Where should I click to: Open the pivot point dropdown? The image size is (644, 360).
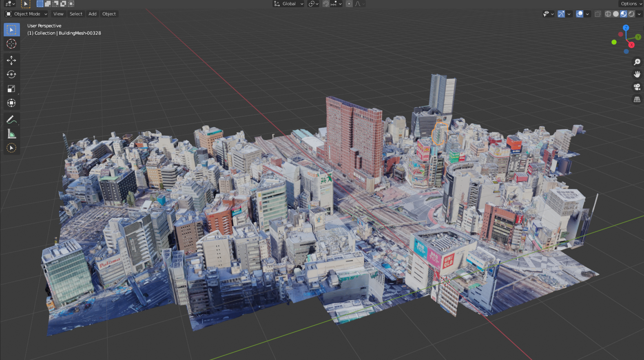click(x=313, y=4)
